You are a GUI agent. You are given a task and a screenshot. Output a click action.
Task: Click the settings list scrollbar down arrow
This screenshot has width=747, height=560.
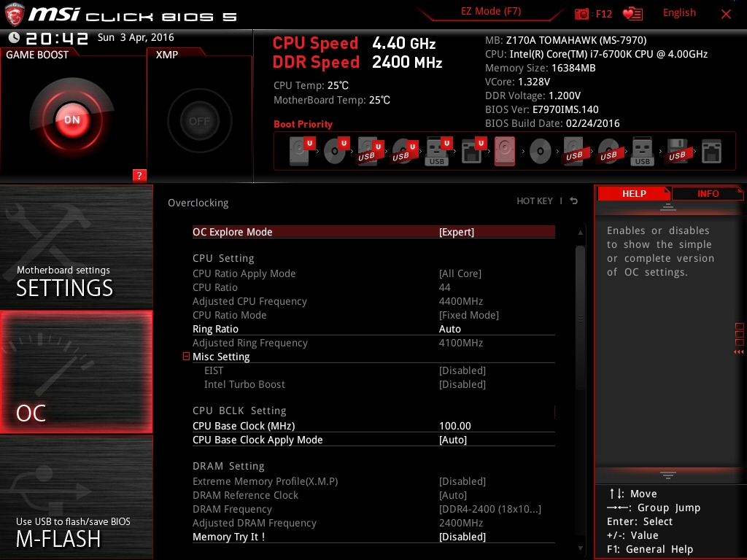pyautogui.click(x=580, y=548)
